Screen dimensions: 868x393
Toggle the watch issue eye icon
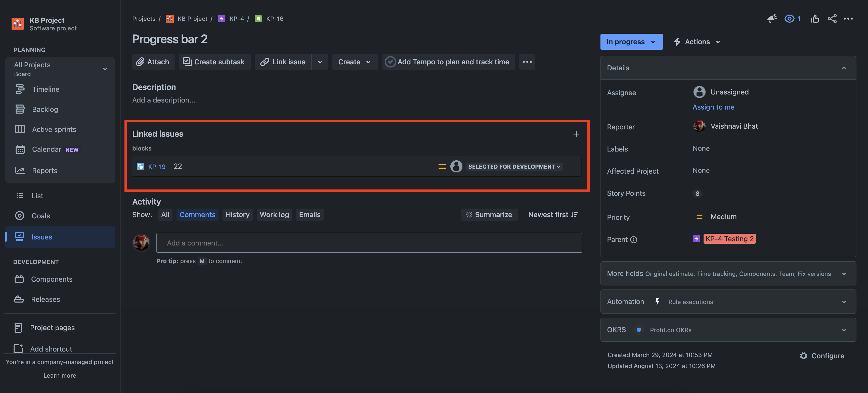pos(789,19)
